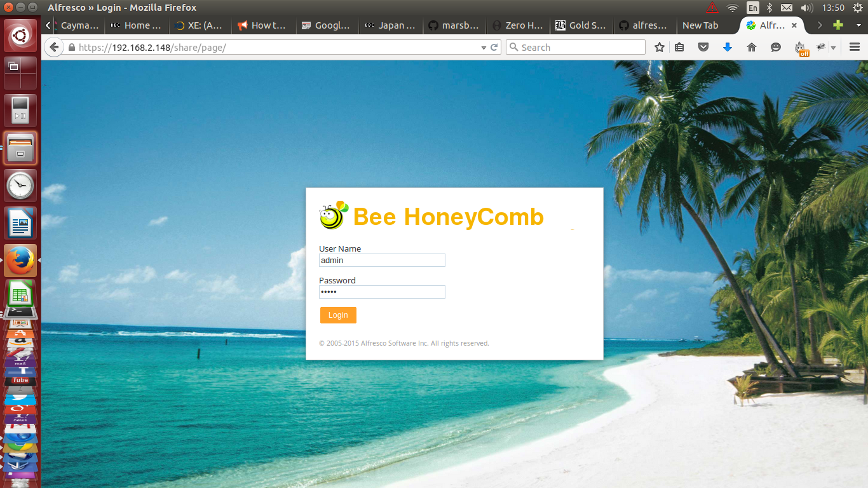868x488 pixels.
Task: Bookmark this page with the star icon
Action: [660, 48]
